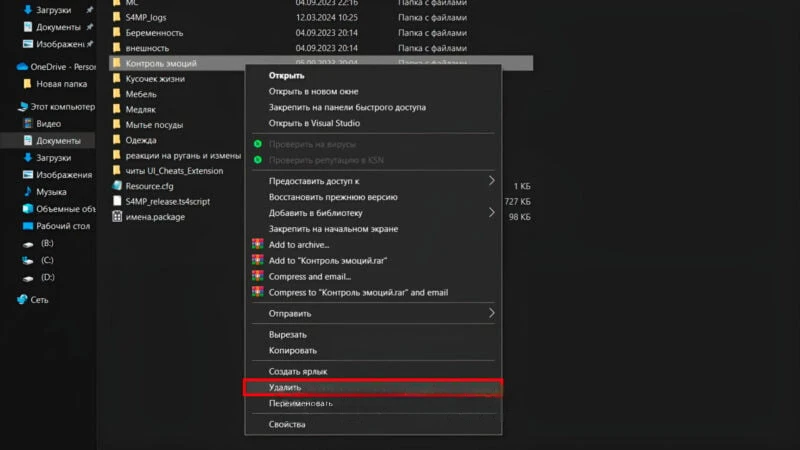
Task: Click the Рабочий стол desktop icon
Action: 28,226
